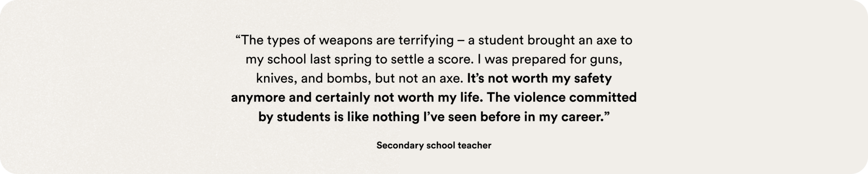
Task: Click the bold phrase "It's not worth my safety"
Action: coord(540,79)
